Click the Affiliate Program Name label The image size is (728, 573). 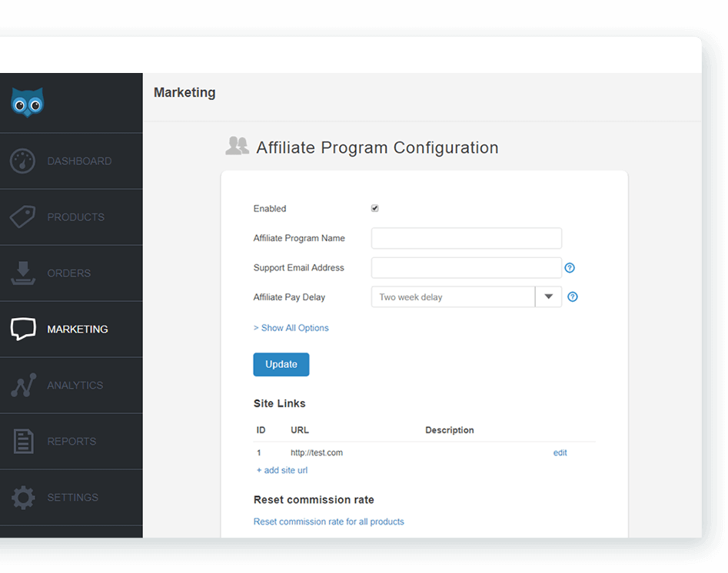299,238
